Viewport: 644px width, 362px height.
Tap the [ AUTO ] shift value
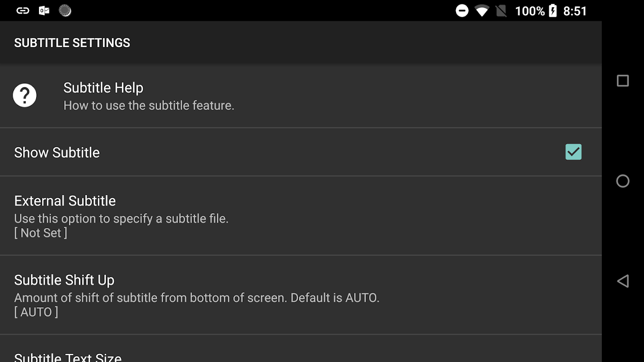click(36, 312)
